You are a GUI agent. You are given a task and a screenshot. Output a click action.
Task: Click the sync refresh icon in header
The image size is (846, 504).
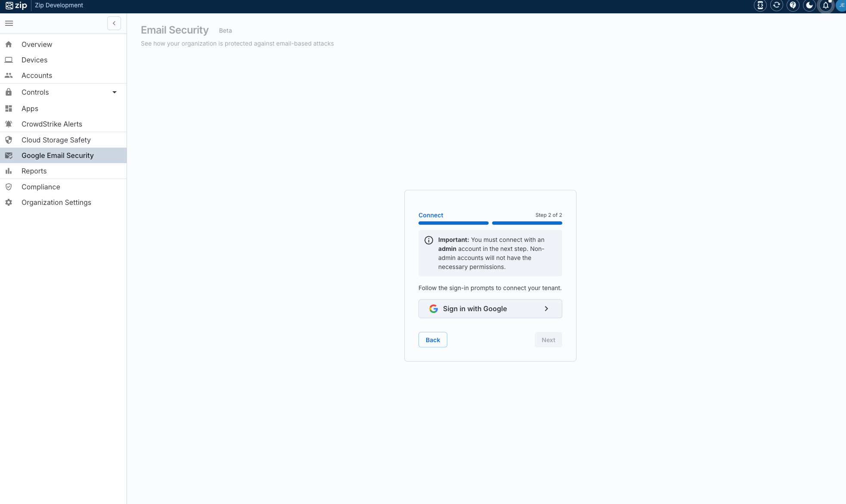click(777, 6)
